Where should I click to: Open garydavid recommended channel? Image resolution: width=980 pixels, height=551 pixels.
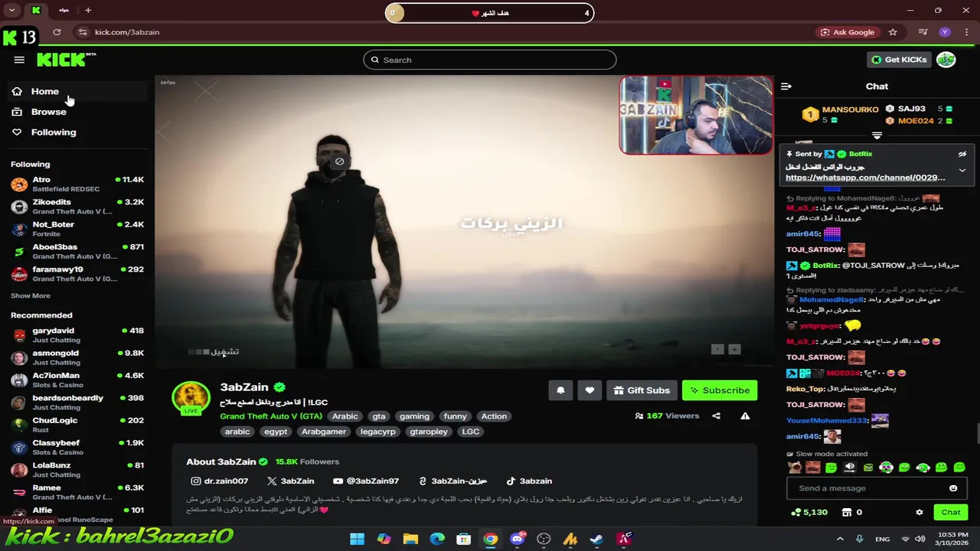coord(77,334)
